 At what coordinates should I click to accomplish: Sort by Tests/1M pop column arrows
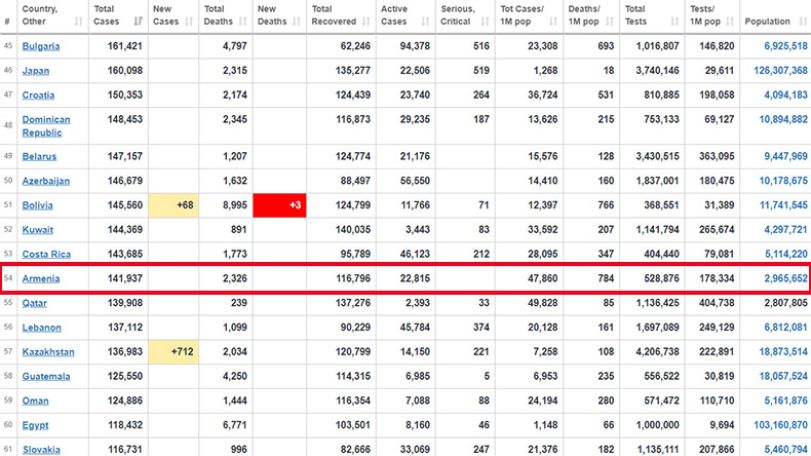[x=730, y=21]
